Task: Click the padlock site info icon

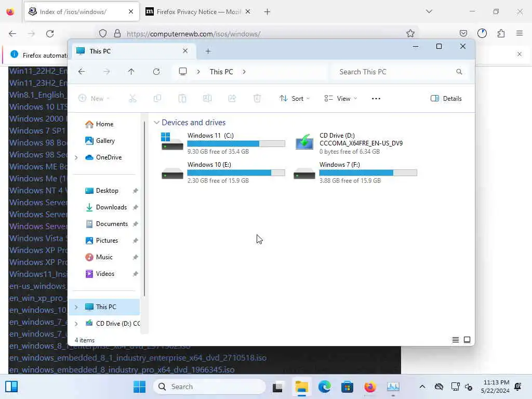Action: point(117,33)
